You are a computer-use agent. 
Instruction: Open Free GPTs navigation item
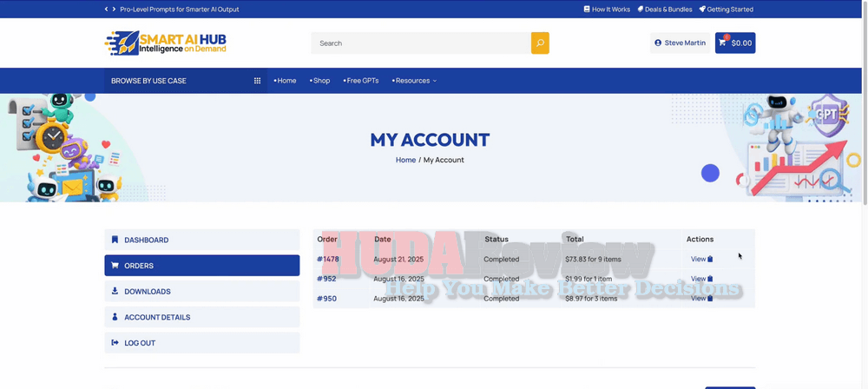(x=361, y=81)
